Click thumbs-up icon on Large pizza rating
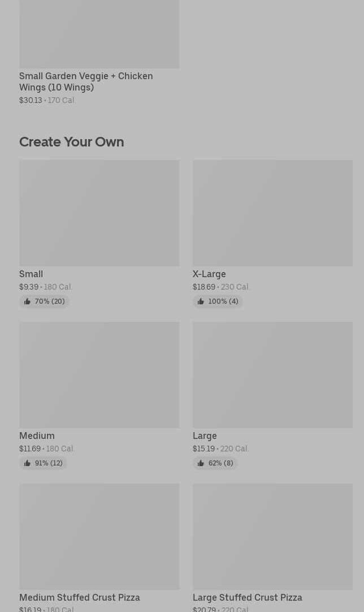This screenshot has width=364, height=612. (x=201, y=463)
